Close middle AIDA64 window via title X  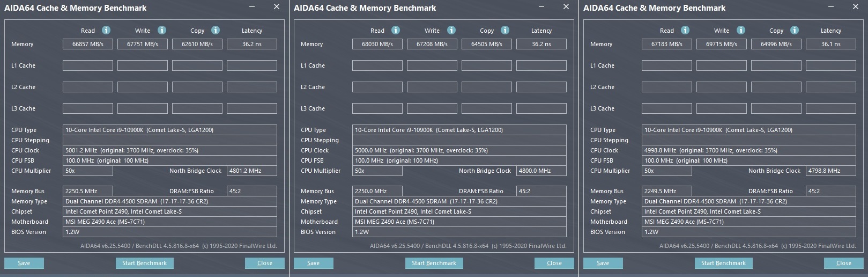pyautogui.click(x=566, y=7)
